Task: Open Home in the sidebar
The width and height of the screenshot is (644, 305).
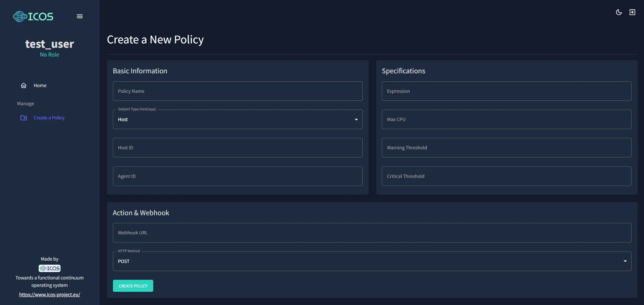Action: click(40, 85)
